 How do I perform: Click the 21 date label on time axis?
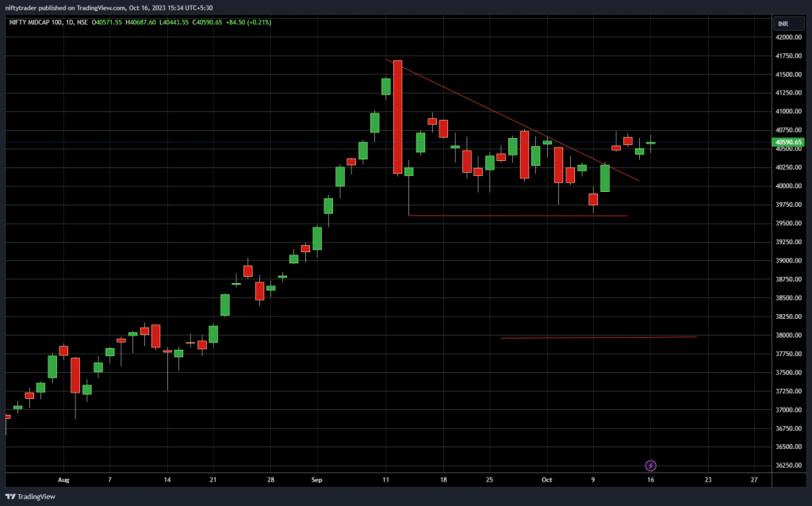click(213, 480)
